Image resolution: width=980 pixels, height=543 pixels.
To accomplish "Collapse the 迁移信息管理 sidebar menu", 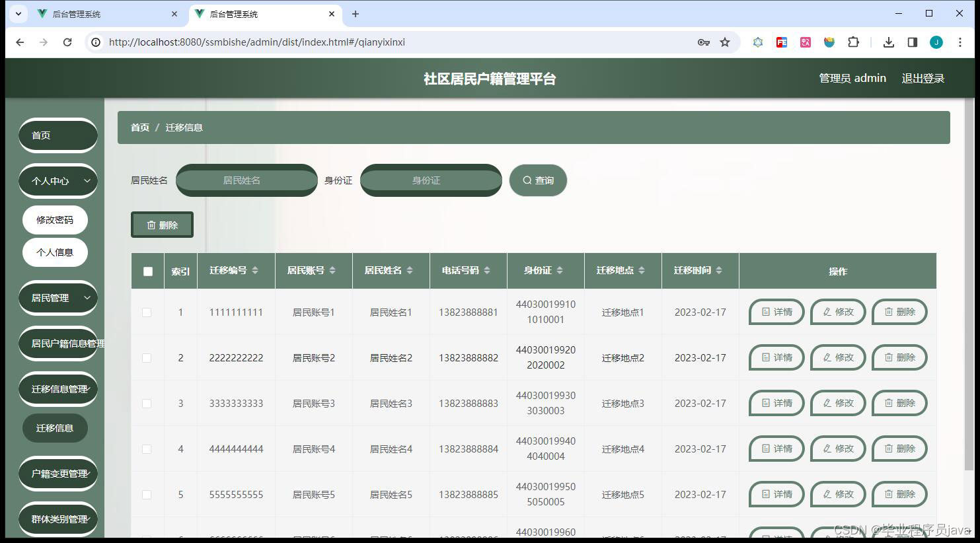I will coord(58,389).
